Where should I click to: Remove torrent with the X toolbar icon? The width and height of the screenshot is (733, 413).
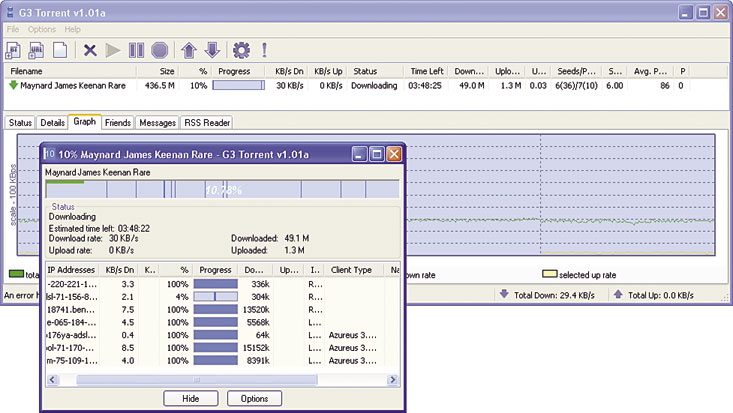point(90,50)
